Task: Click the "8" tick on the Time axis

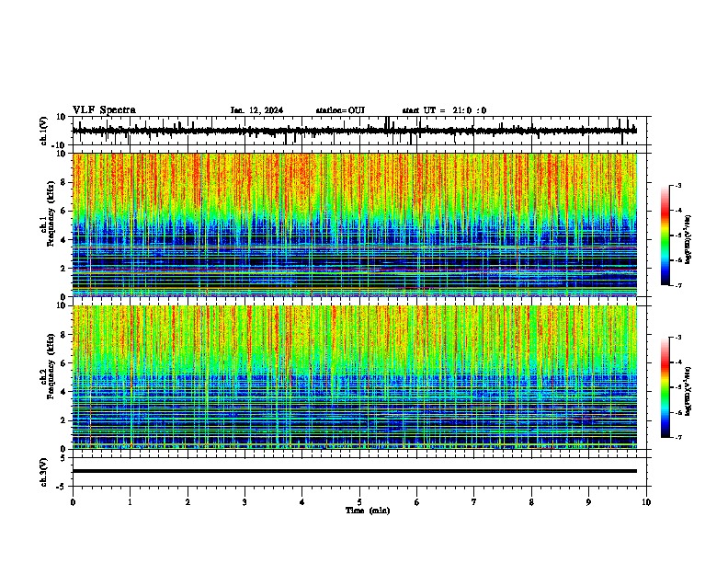Action: pos(531,502)
